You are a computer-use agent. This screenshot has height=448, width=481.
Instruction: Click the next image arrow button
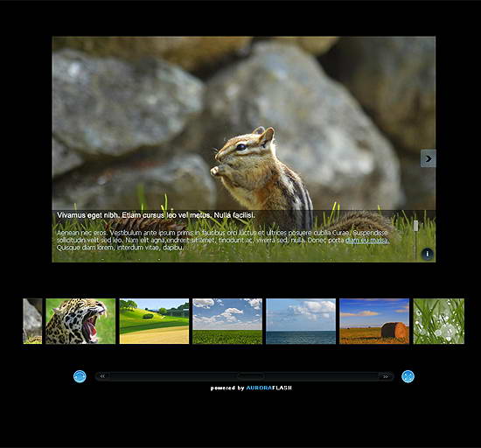point(428,158)
